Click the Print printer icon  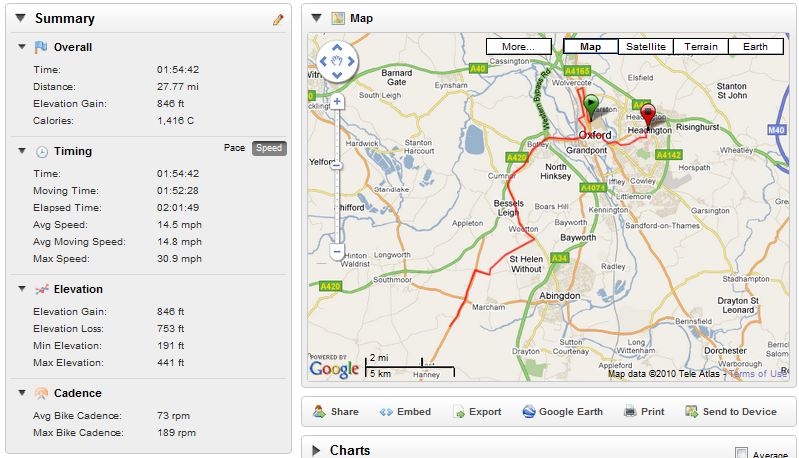tap(630, 412)
